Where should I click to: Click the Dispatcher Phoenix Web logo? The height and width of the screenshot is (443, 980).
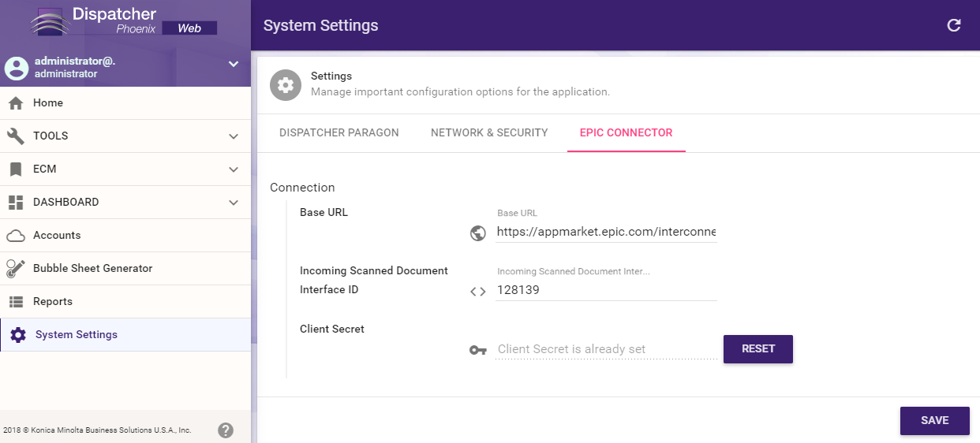[x=124, y=20]
